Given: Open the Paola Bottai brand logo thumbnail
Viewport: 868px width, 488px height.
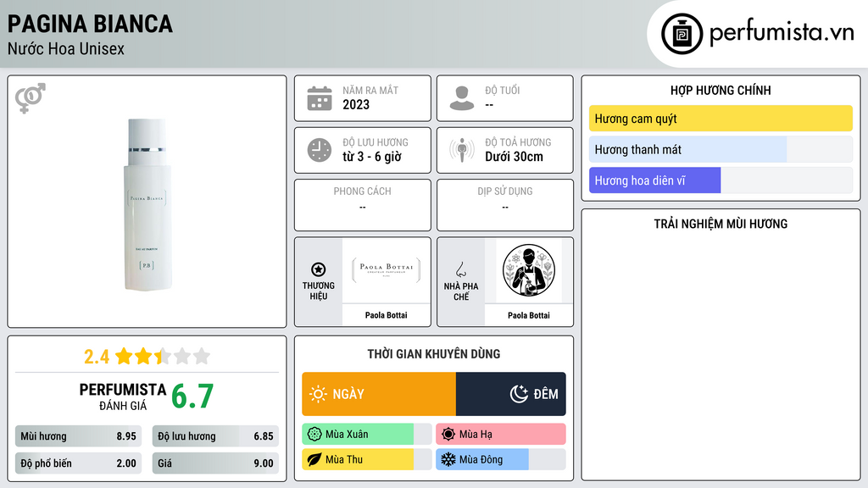Looking at the screenshot, I should click(x=387, y=270).
